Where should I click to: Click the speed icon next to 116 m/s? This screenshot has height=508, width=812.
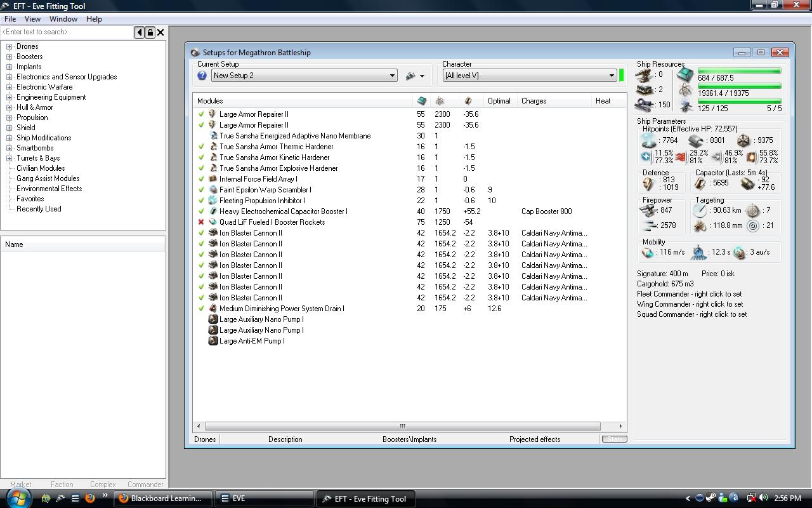coord(648,253)
